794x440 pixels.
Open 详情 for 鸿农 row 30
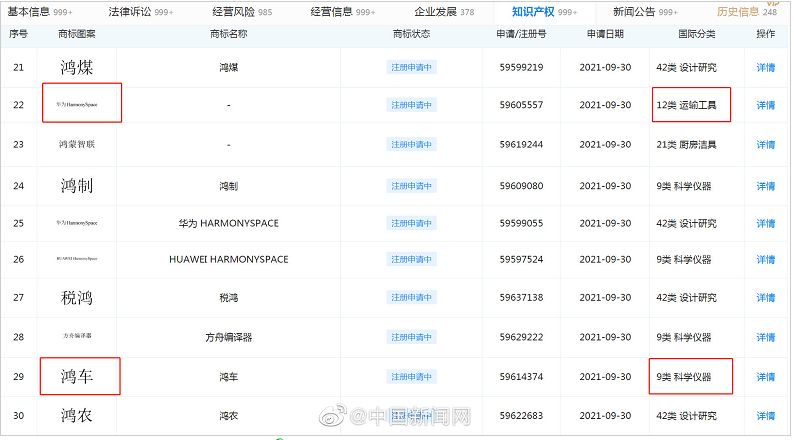point(766,416)
